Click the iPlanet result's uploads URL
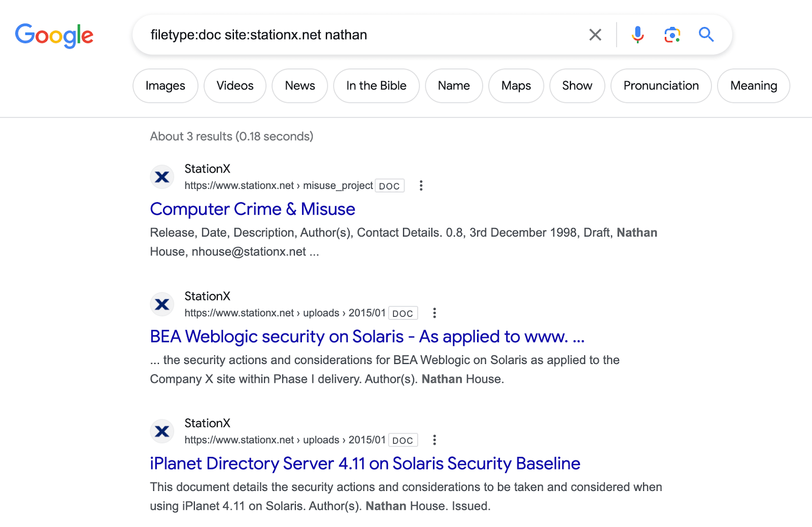The width and height of the screenshot is (812, 527). click(285, 440)
